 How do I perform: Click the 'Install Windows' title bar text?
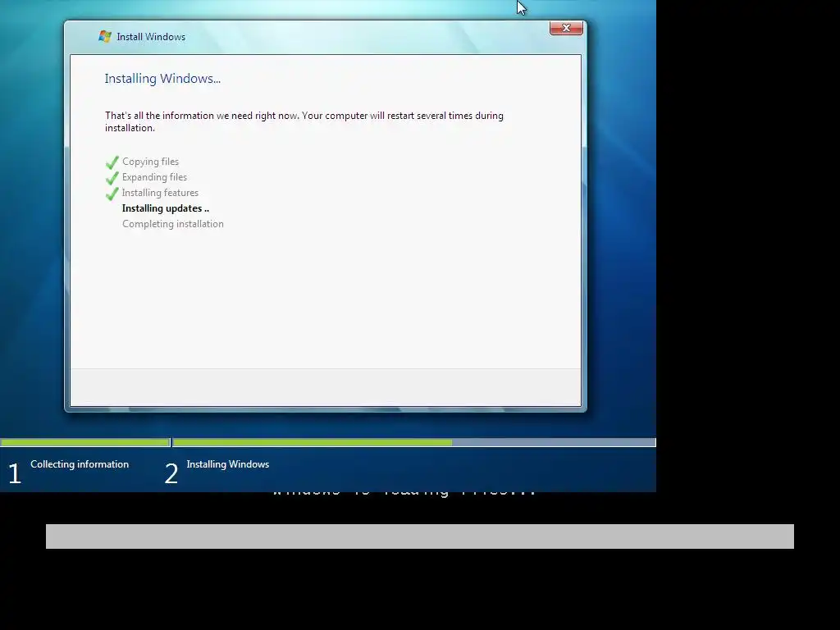151,37
